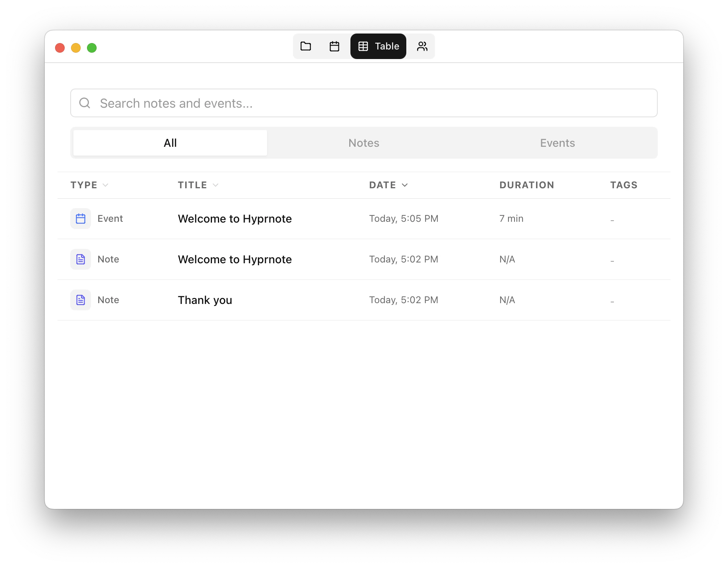
Task: Click the search magnifier icon
Action: (85, 103)
